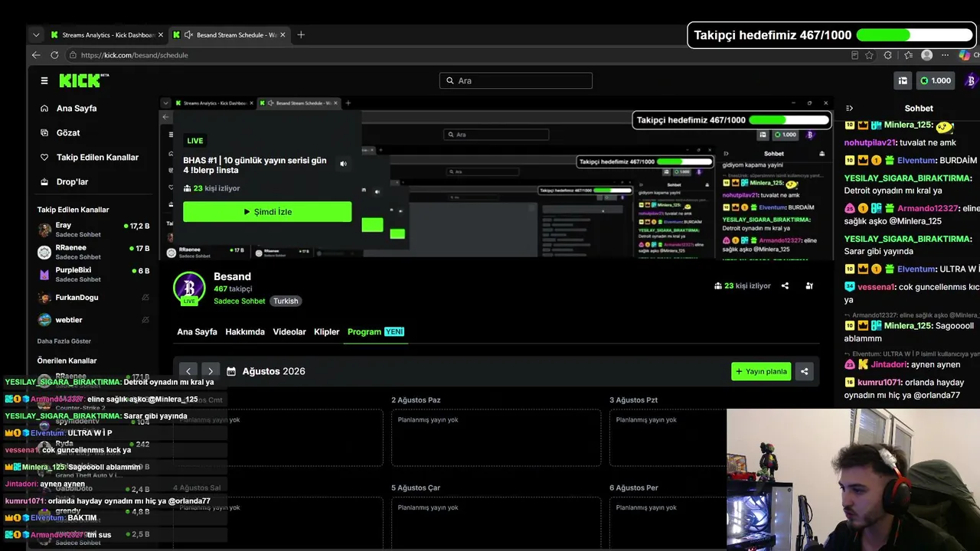980x551 pixels.
Task: Click the Sadece Sohbet category under Besand
Action: [240, 302]
